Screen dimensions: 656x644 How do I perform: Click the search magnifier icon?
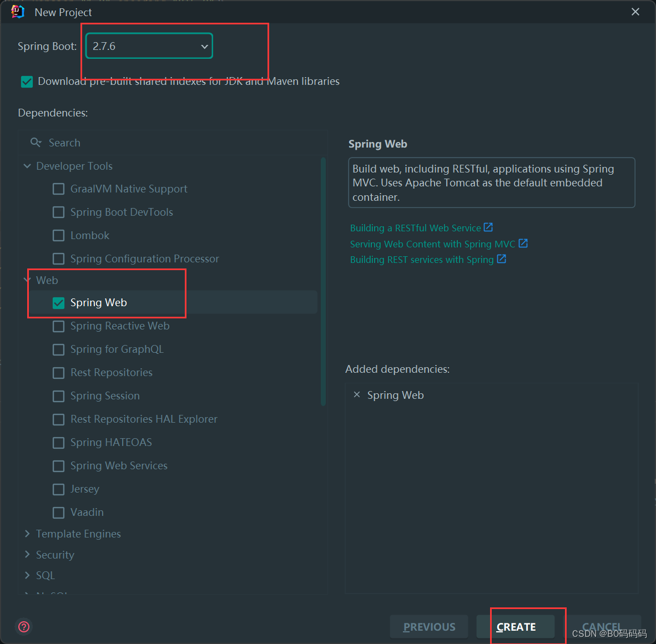coord(36,143)
